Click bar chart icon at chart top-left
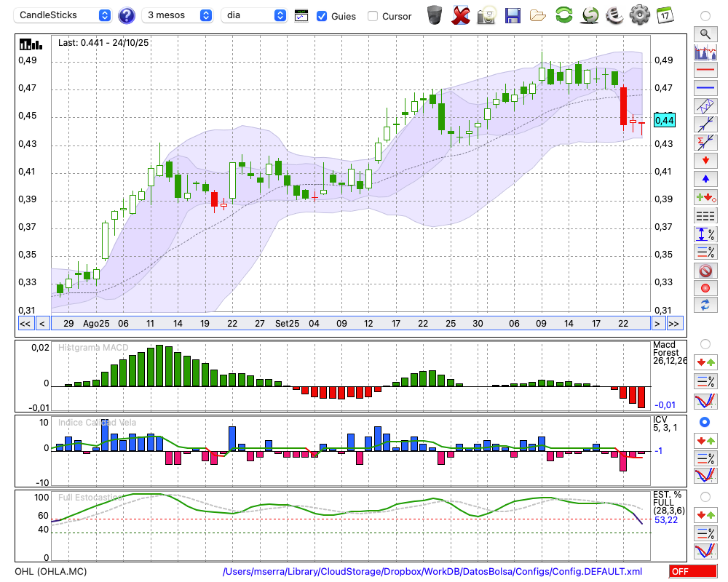 pos(31,44)
